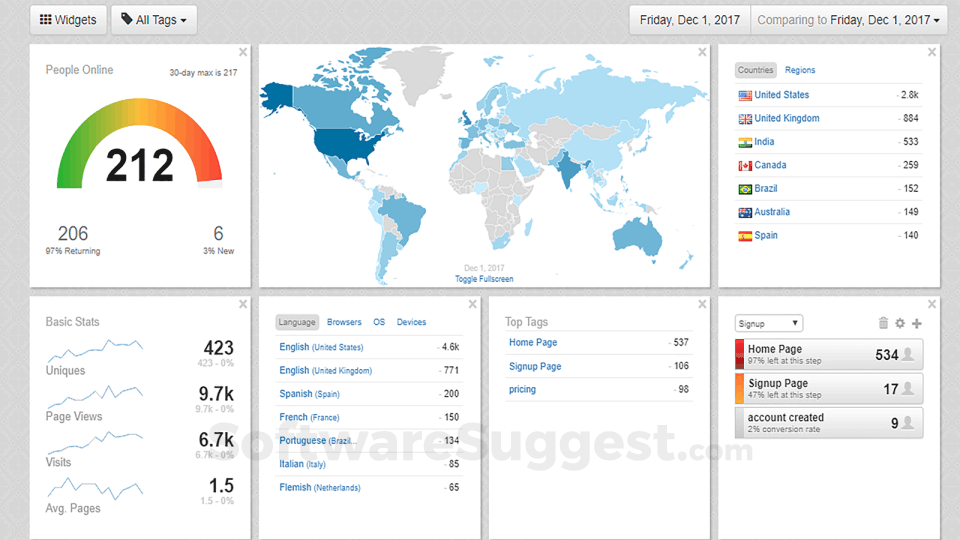Open English (United States) language row

[x=369, y=347]
